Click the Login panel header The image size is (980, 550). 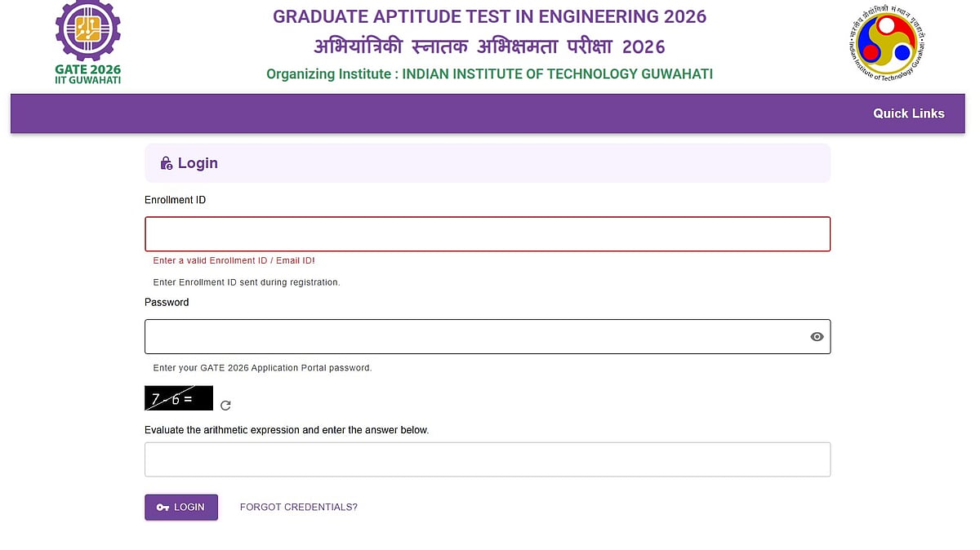488,162
